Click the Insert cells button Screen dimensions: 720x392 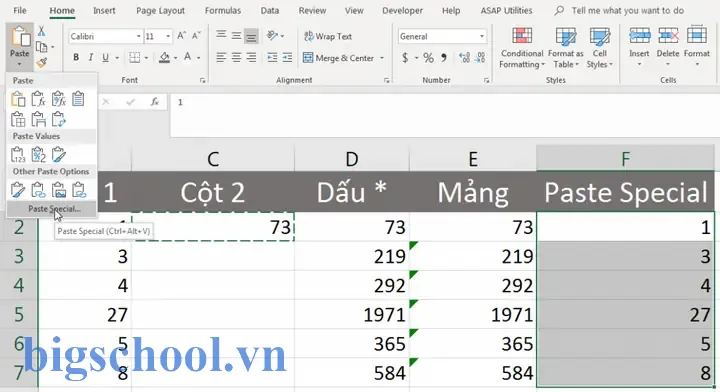[x=639, y=47]
